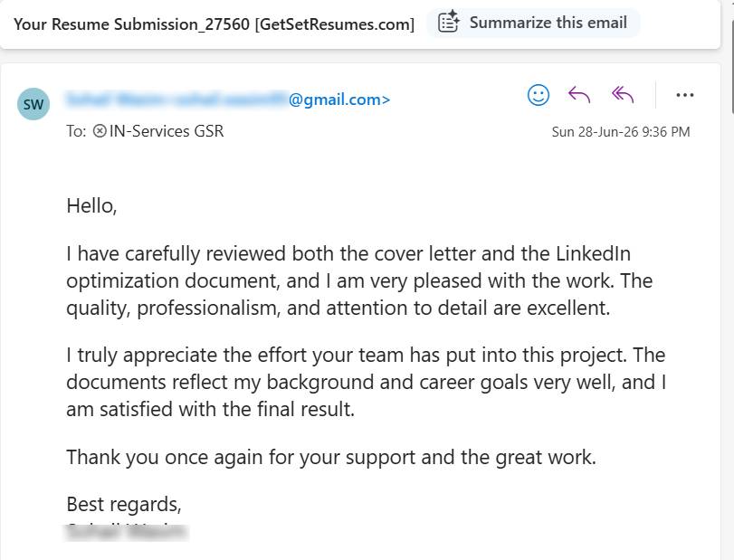This screenshot has width=734, height=560.
Task: Click the "Thank you once again" sentence
Action: coord(331,457)
